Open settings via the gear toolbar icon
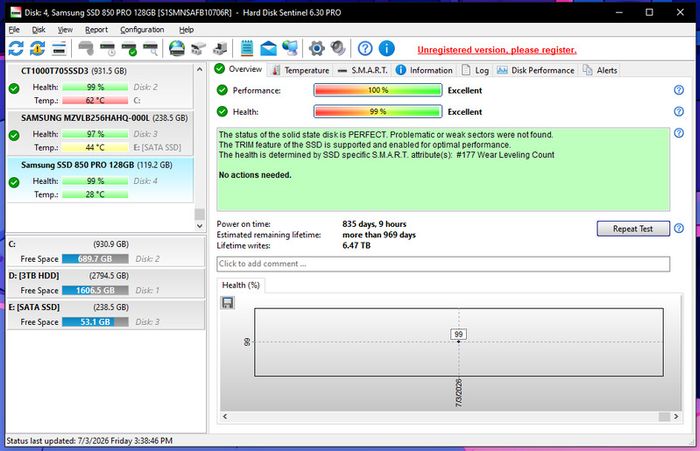This screenshot has width=700, height=451. coord(317,48)
